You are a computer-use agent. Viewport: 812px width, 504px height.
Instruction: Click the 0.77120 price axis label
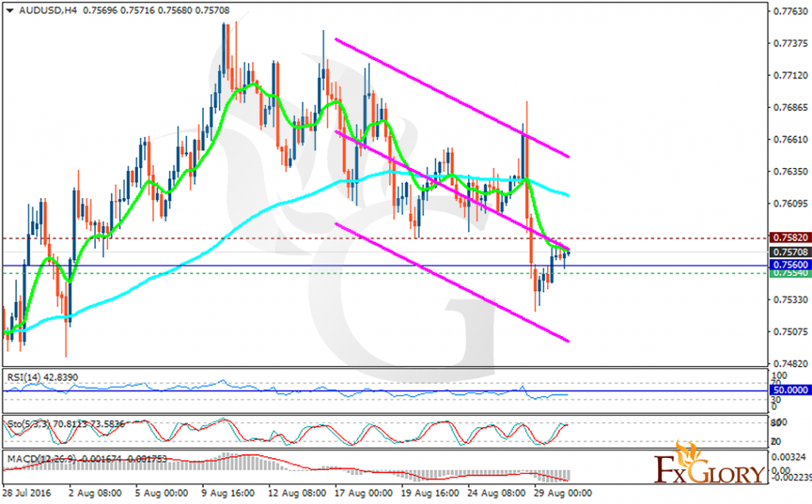[x=791, y=75]
